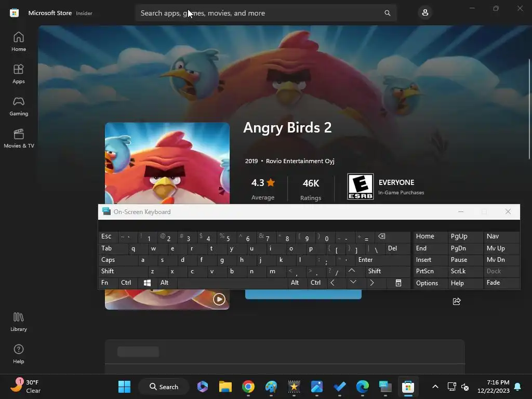The height and width of the screenshot is (399, 532).
Task: Focus the Store search input field
Action: [x=266, y=13]
